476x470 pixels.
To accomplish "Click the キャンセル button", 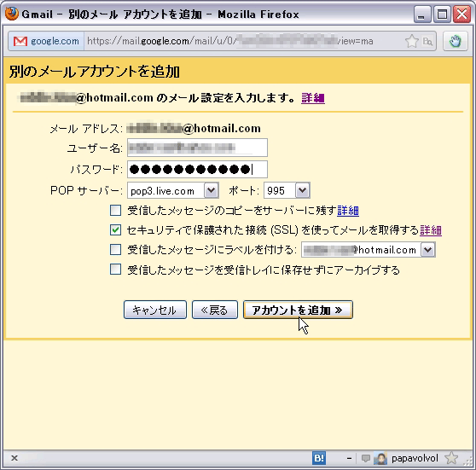I will click(x=155, y=310).
